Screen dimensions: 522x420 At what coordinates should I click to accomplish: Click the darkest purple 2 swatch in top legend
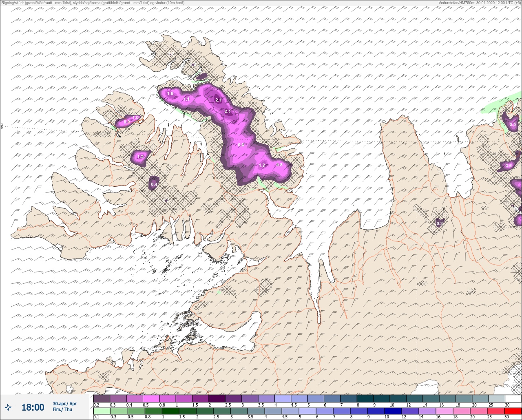(x=217, y=398)
